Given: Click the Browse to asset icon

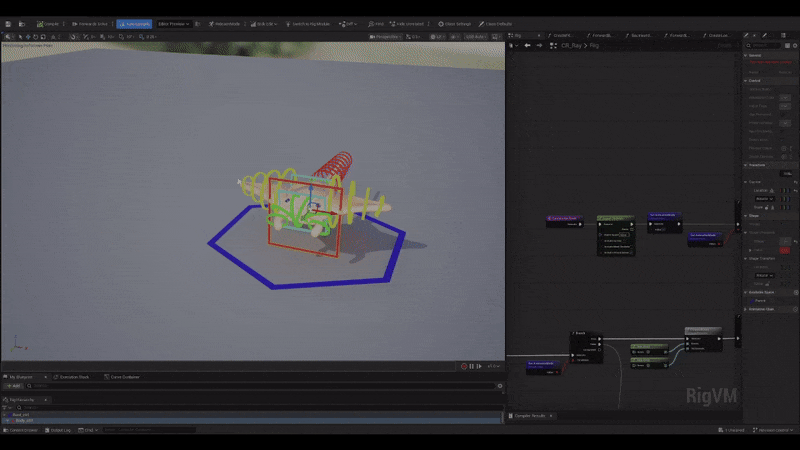Looking at the screenshot, I should coord(22,24).
